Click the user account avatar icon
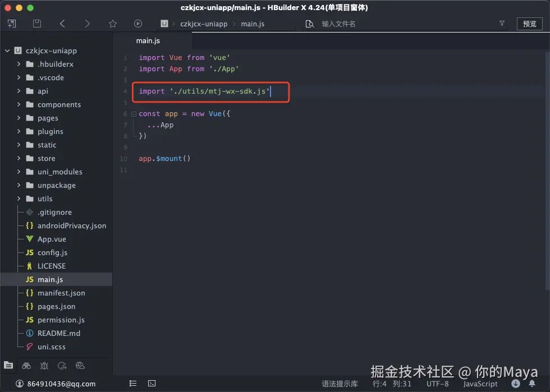Viewport: 550px width, 392px height. (x=20, y=384)
